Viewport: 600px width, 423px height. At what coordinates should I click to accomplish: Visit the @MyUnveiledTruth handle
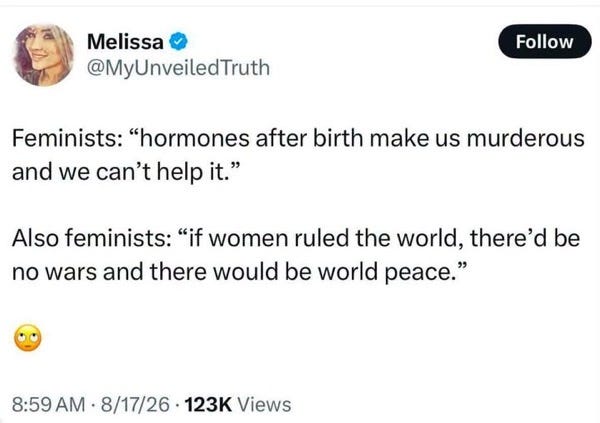click(178, 68)
